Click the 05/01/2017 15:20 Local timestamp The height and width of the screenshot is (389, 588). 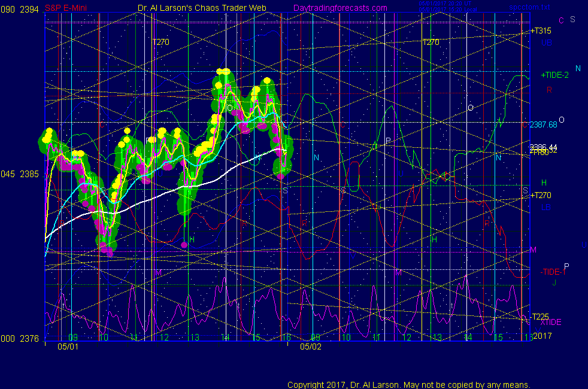coord(448,10)
